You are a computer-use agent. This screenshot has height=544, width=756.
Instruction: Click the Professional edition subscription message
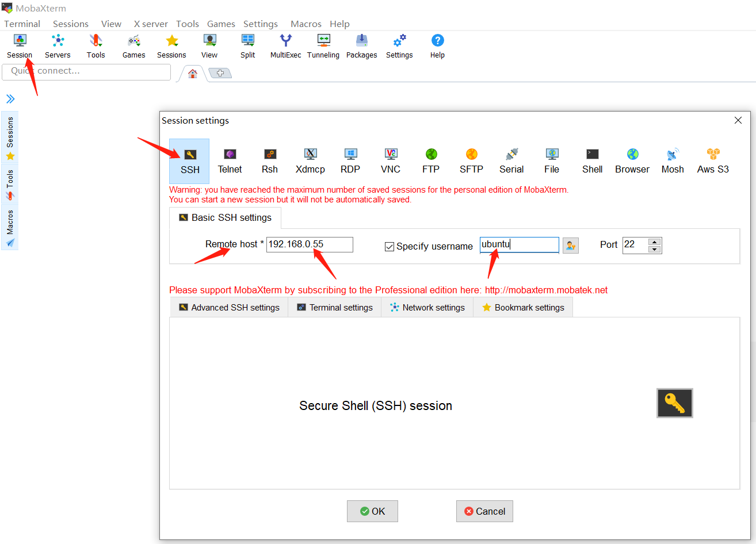pyautogui.click(x=388, y=290)
